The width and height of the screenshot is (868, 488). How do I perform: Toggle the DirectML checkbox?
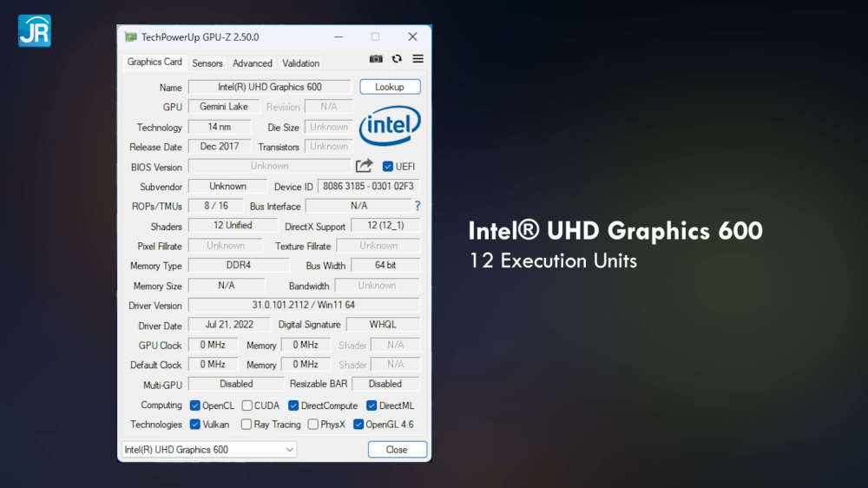[372, 406]
